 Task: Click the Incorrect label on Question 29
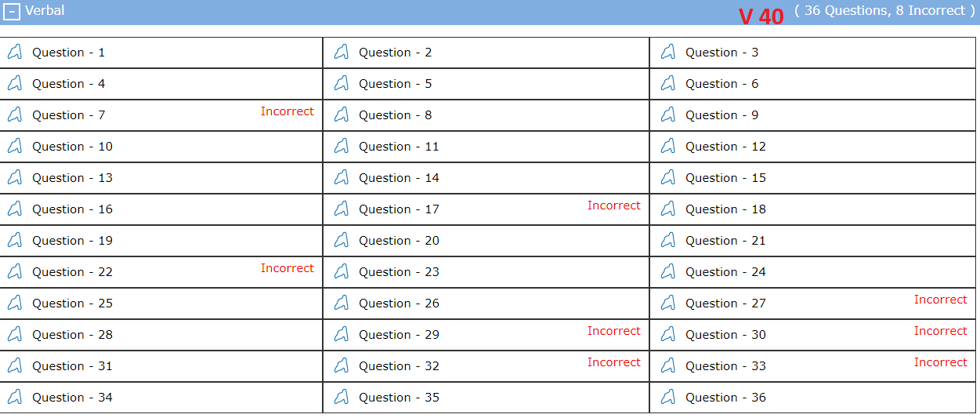[613, 331]
